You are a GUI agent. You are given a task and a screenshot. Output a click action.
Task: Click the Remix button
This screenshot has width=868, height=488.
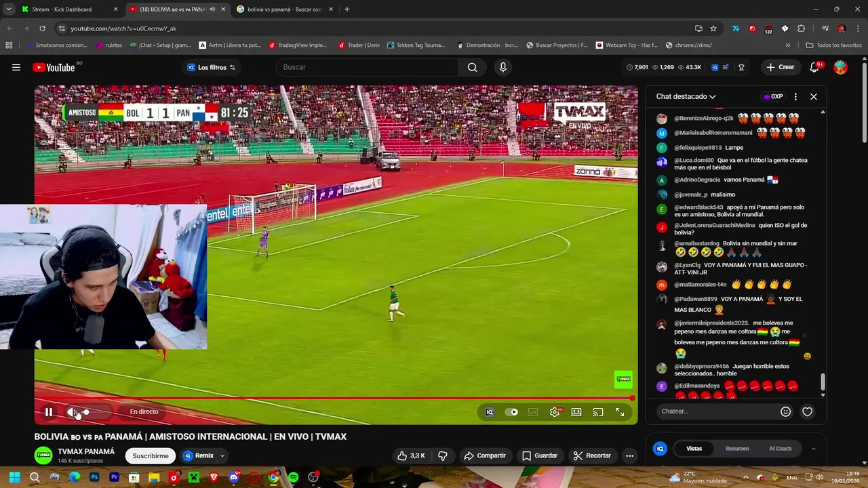pos(198,456)
